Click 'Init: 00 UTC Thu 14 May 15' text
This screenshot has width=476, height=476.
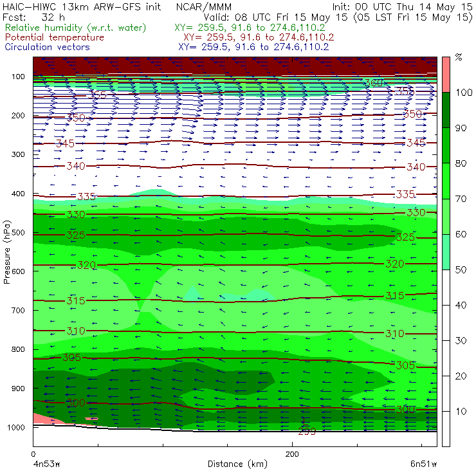(x=402, y=6)
